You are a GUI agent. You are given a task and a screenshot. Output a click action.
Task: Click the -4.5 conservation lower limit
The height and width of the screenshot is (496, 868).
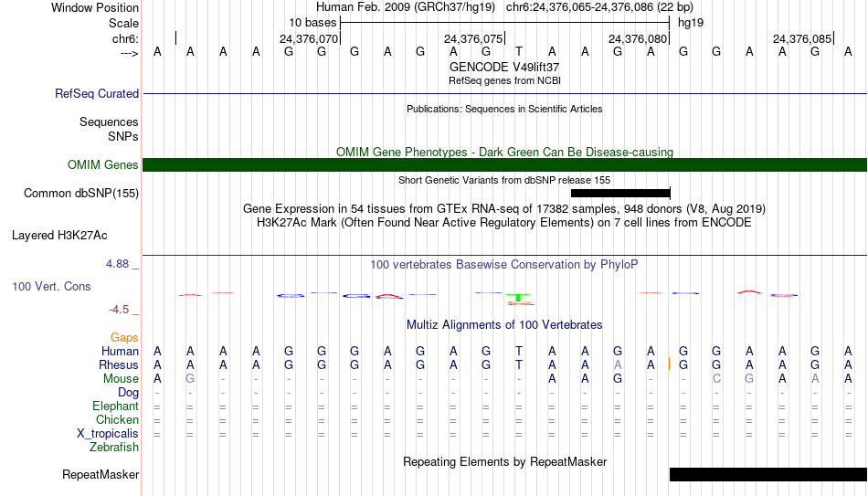click(119, 310)
